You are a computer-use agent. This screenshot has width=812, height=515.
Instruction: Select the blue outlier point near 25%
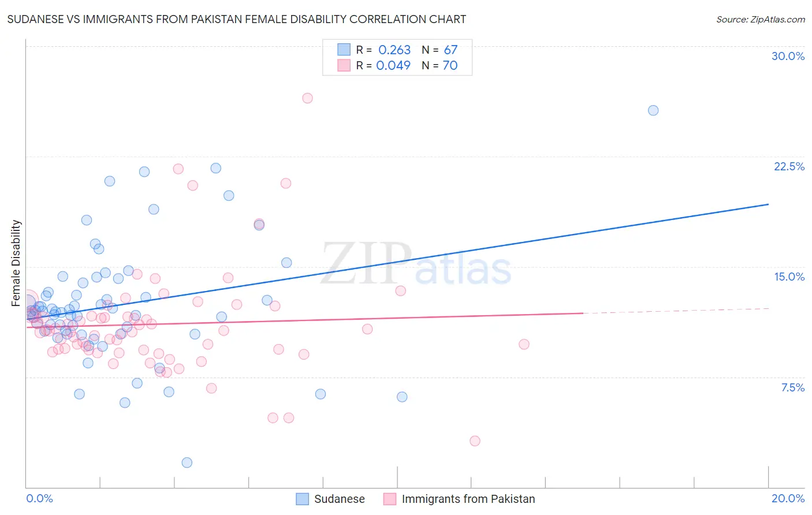coord(653,110)
